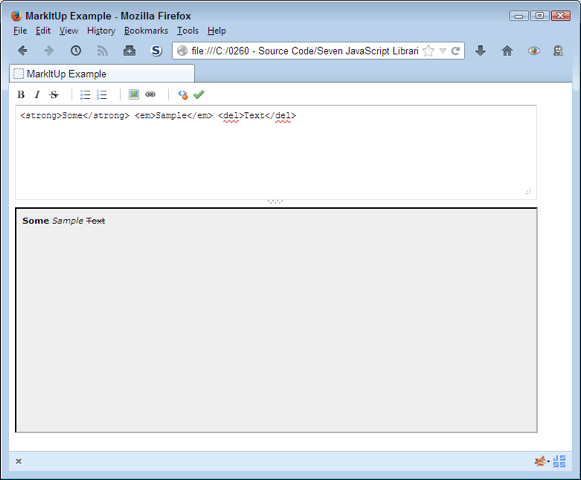Click the JS/SS status bar icon
Screen dimensions: 581x480
[559, 461]
